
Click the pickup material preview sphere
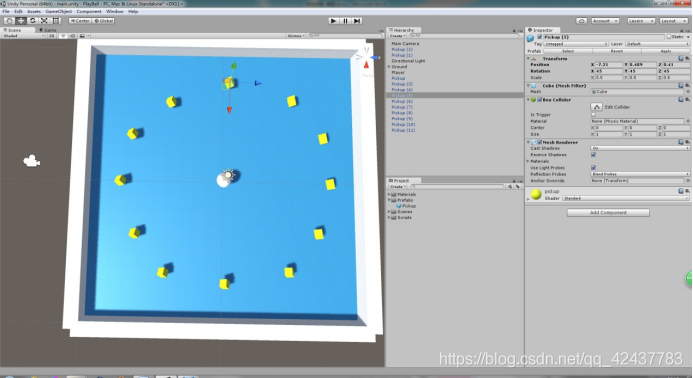(536, 195)
